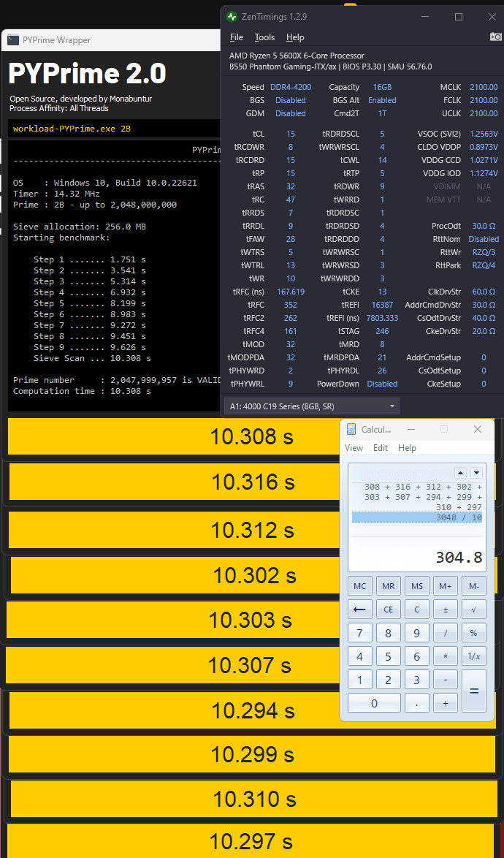Click the FCLK value 2100.00
The image size is (504, 858).
click(x=484, y=100)
